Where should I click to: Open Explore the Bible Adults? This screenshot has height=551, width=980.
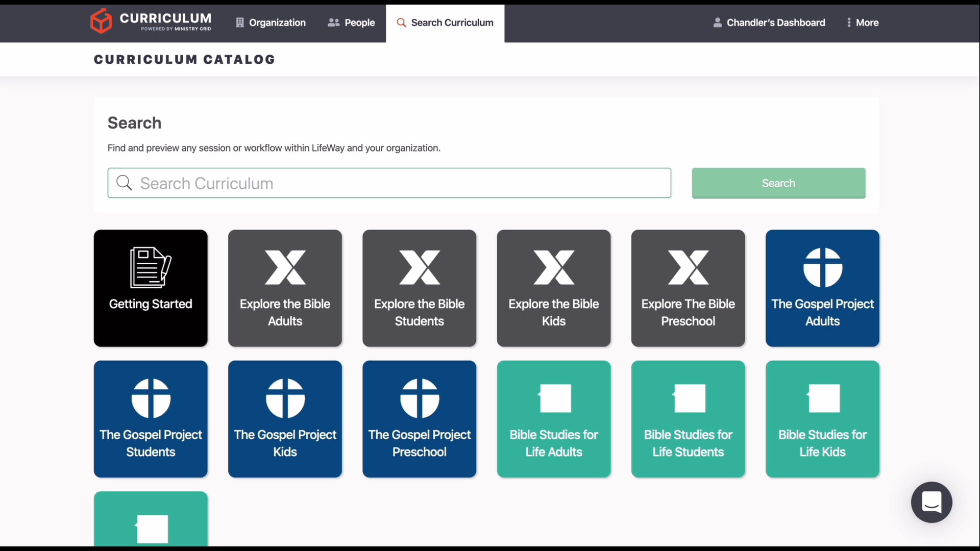click(x=285, y=288)
